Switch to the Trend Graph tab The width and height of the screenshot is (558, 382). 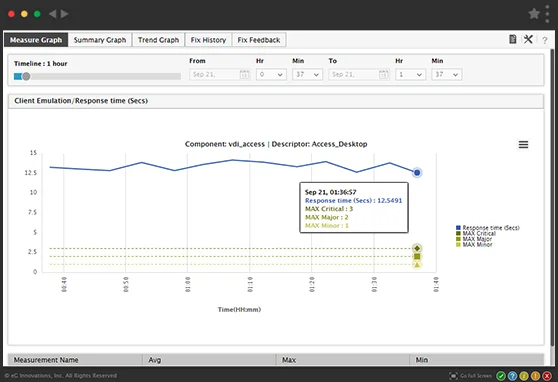point(158,40)
